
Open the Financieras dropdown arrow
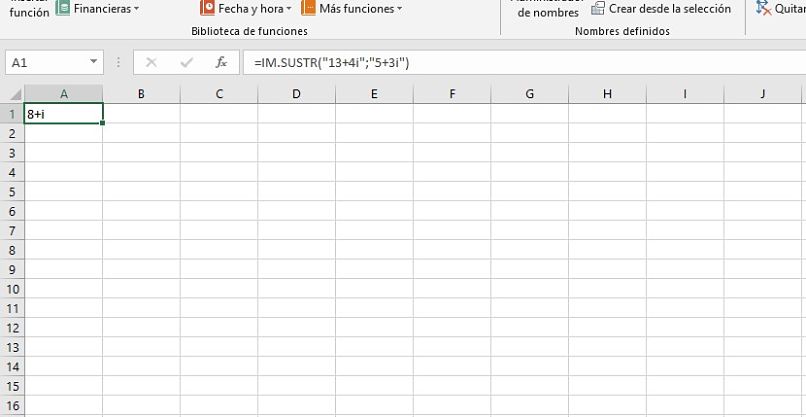pos(136,9)
